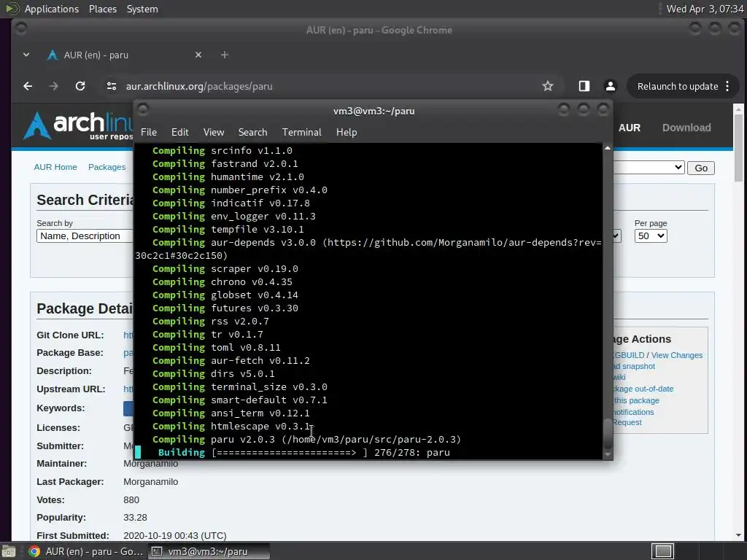747x560 pixels.
Task: Click Chrome icon in the taskbar
Action: tap(34, 551)
